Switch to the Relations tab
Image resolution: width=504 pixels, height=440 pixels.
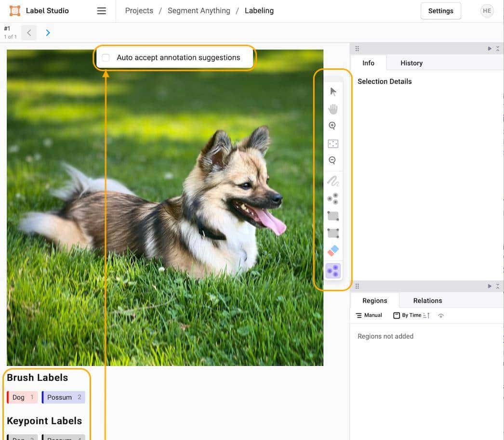[427, 300]
